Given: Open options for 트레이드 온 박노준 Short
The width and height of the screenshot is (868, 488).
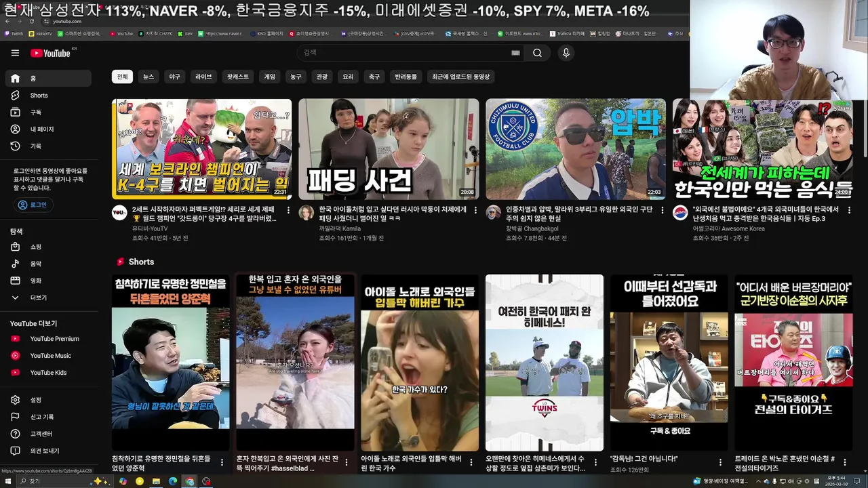Looking at the screenshot, I should point(845,462).
